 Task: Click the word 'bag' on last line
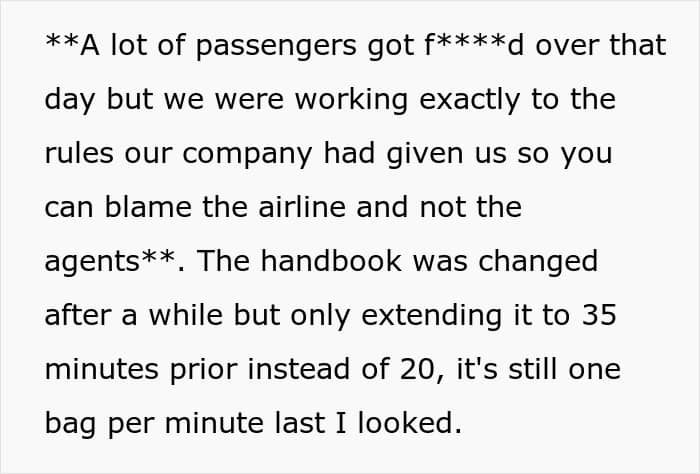(71, 424)
